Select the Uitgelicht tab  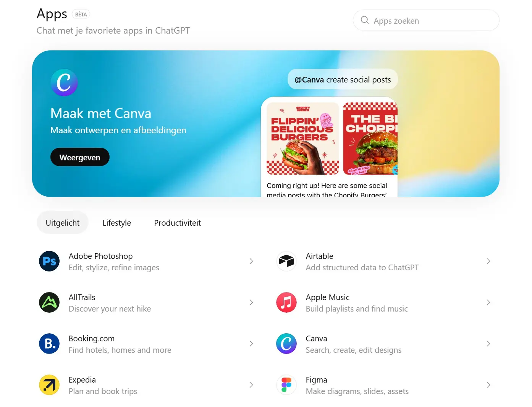tap(63, 223)
